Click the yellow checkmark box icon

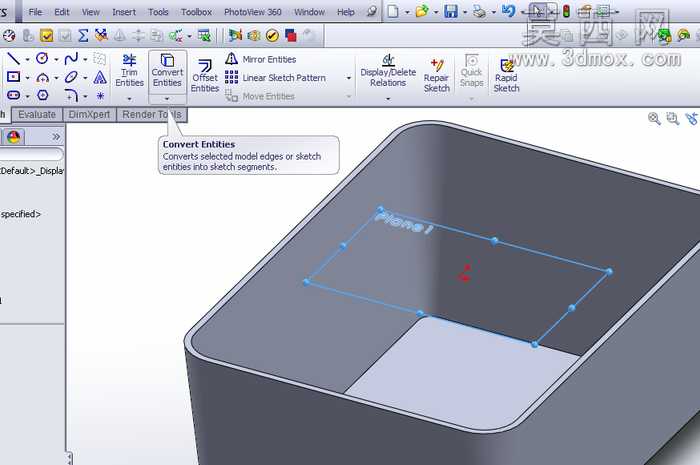46,35
